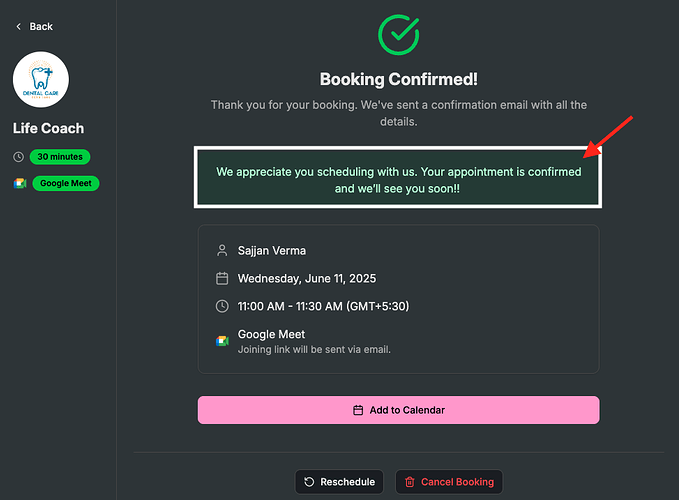
Task: Click the Booking Confirmed! heading
Action: click(398, 79)
